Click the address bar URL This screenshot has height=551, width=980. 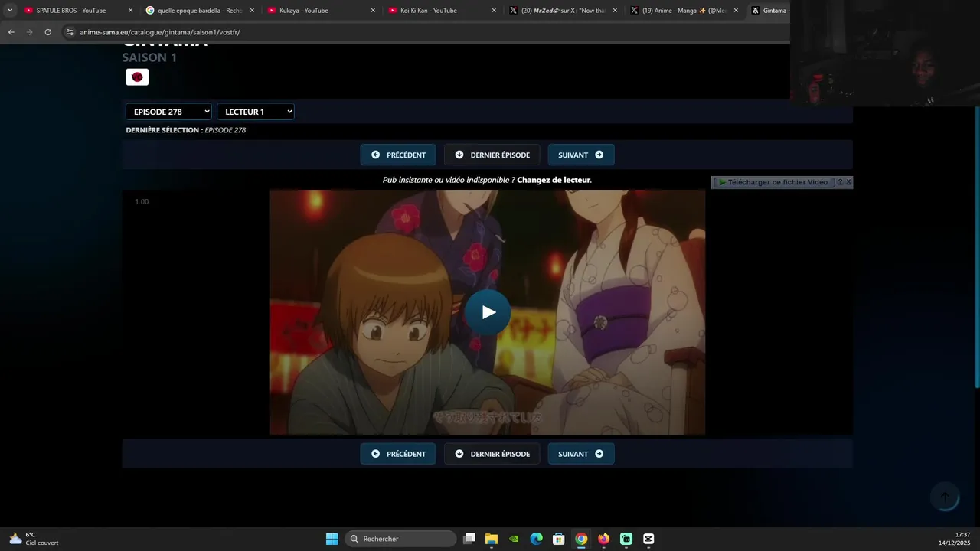pyautogui.click(x=160, y=32)
